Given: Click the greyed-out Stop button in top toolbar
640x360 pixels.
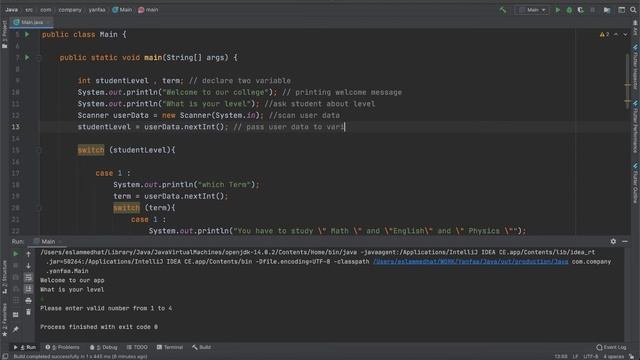Looking at the screenshot, I should click(x=593, y=10).
